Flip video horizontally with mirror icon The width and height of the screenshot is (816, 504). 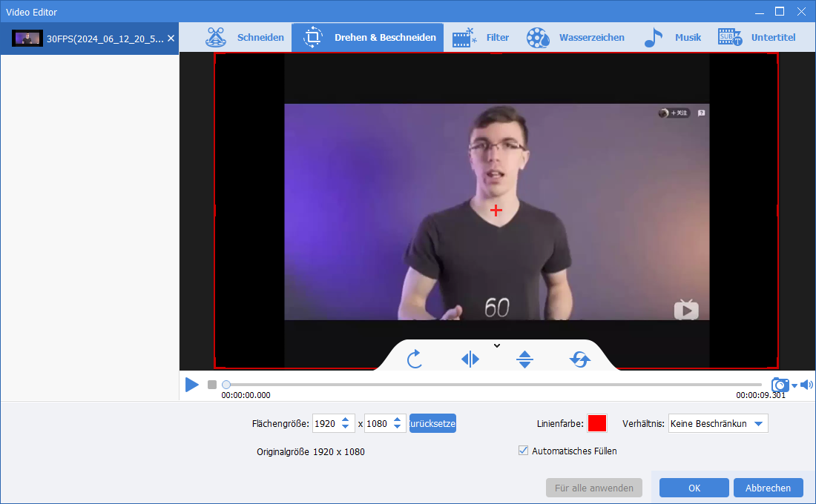click(x=470, y=359)
